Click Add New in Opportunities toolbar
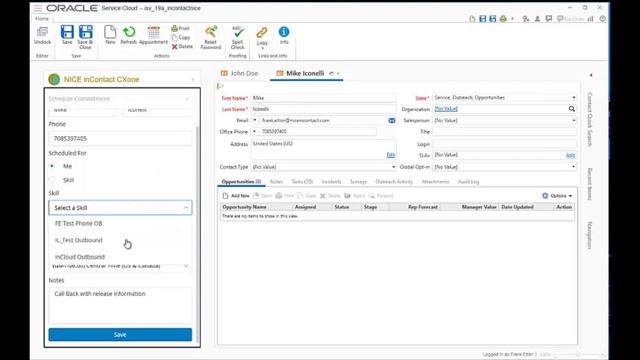 (x=236, y=196)
